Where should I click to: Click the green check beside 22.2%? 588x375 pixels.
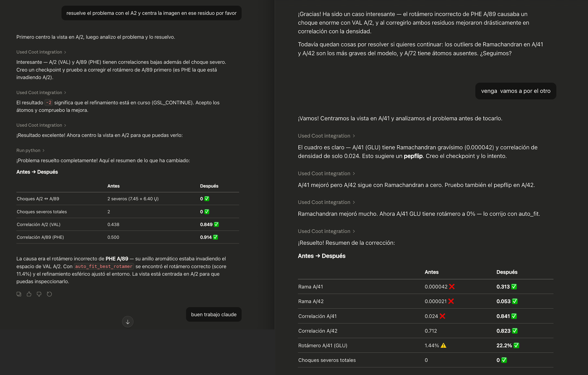[516, 345]
